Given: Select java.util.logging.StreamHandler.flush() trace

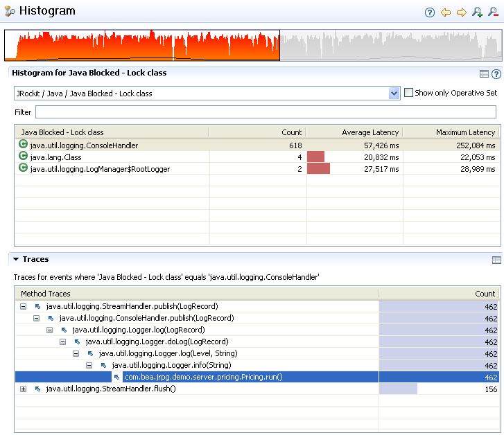Looking at the screenshot, I should [257, 389].
